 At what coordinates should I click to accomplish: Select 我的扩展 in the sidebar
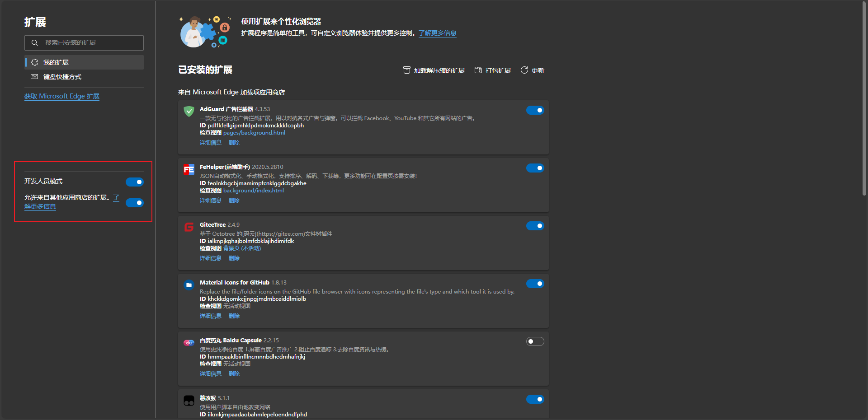tap(84, 62)
